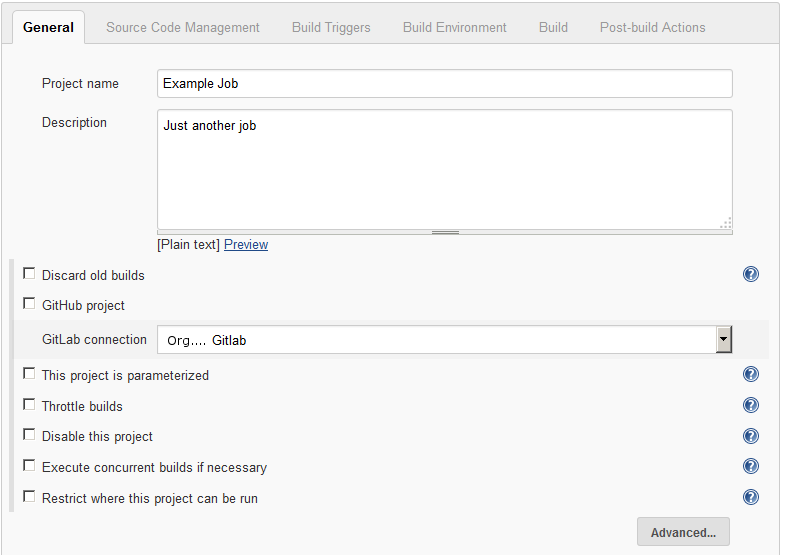Show help icon for Throttle builds
The image size is (786, 555).
[x=750, y=405]
